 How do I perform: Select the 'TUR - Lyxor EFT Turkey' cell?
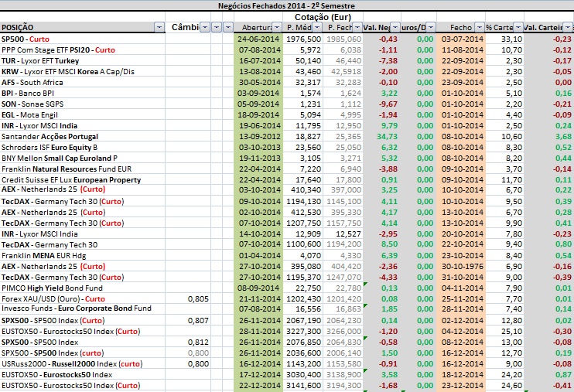coord(83,61)
